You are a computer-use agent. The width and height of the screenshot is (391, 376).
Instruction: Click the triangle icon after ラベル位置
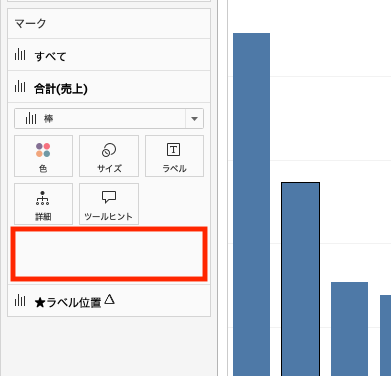click(x=109, y=300)
